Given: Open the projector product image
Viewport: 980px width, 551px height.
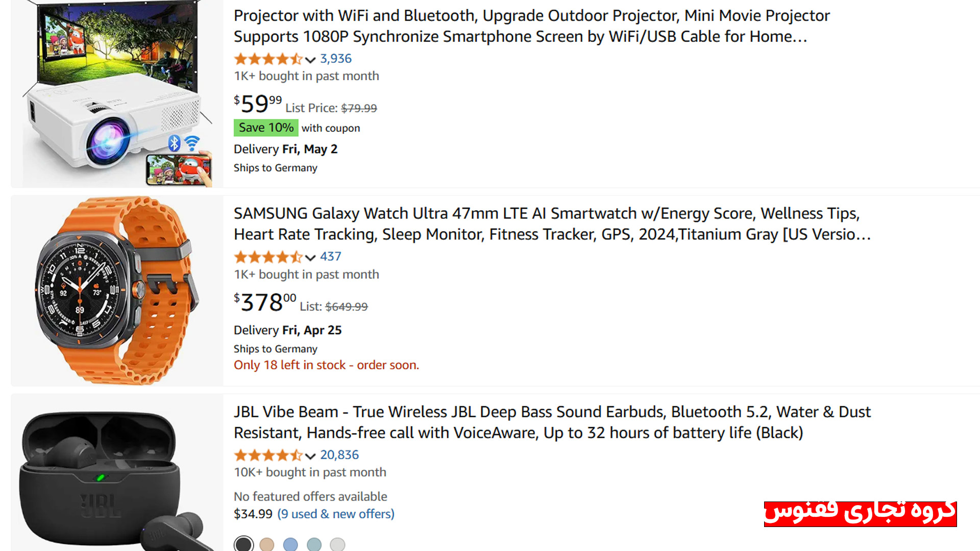Looking at the screenshot, I should point(116,94).
